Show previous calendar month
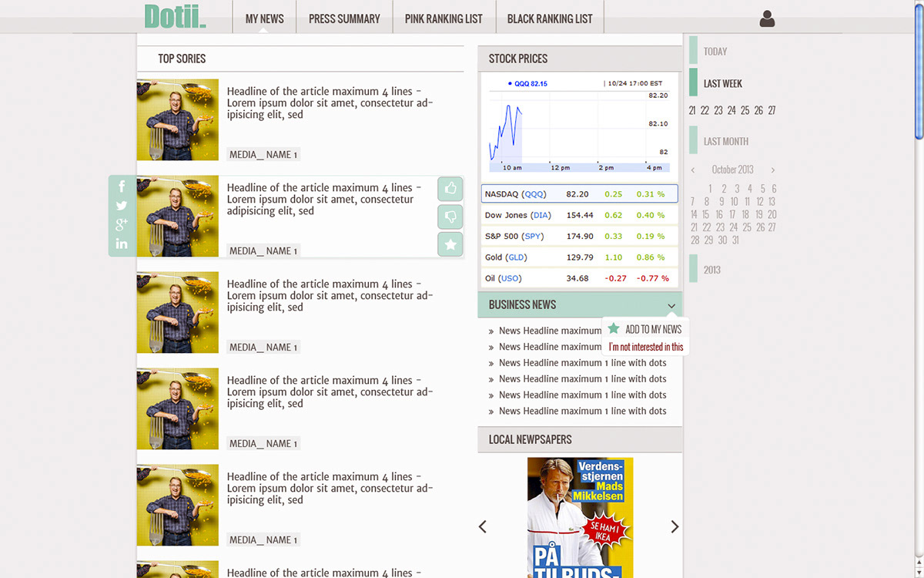Viewport: 924px width, 578px height. tap(693, 170)
